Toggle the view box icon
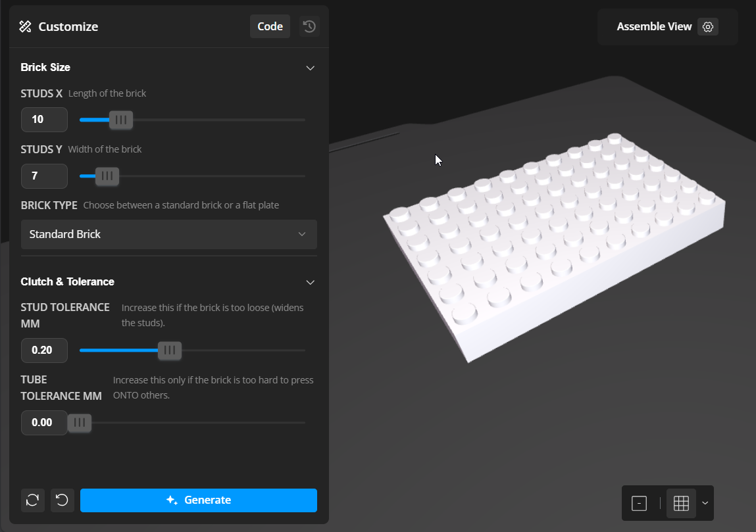 click(x=639, y=503)
